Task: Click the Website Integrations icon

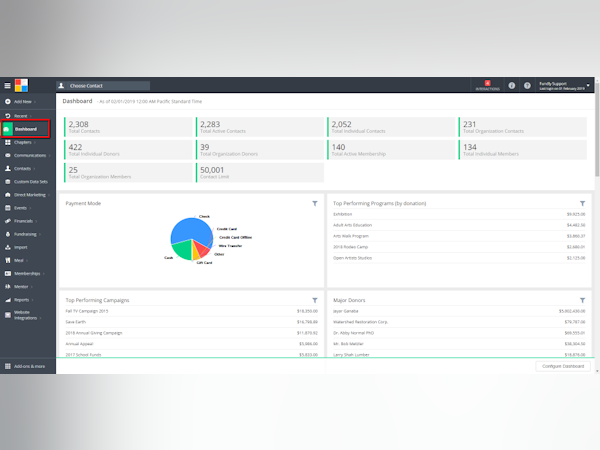Action: pyautogui.click(x=8, y=315)
